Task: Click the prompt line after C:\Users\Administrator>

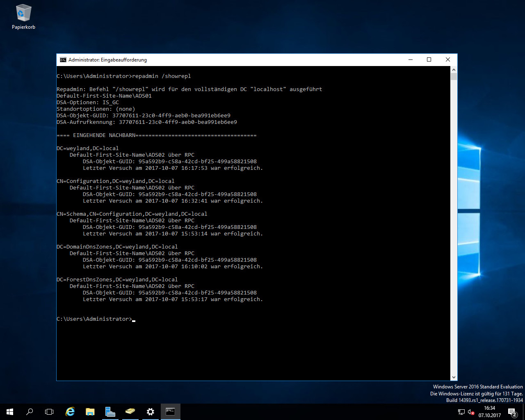Action: coord(134,319)
